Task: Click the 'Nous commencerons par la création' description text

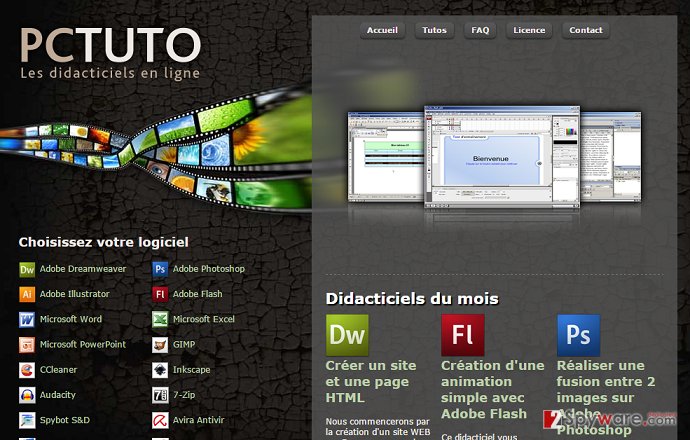Action: (x=378, y=427)
